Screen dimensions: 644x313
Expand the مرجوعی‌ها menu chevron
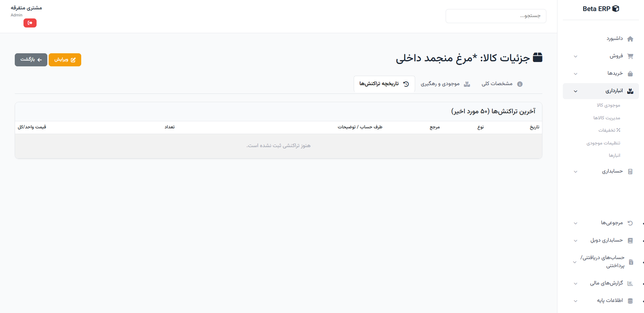click(x=576, y=223)
